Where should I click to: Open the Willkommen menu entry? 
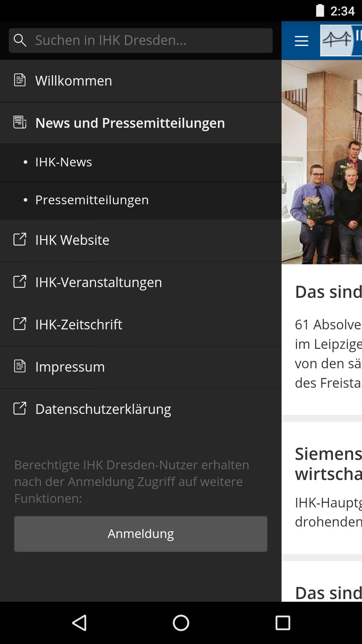141,81
